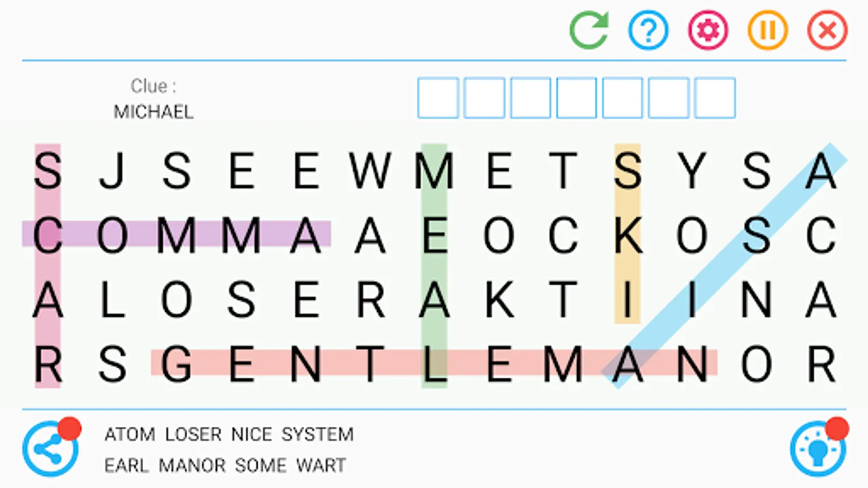Select the letter Y in the top row
Viewport: 868px width, 488px height.
coord(692,171)
